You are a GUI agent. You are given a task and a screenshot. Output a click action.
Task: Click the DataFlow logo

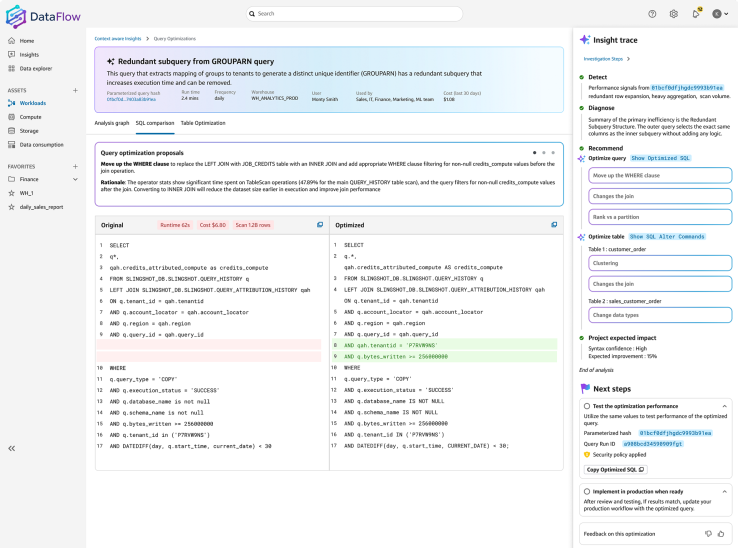[x=43, y=16]
